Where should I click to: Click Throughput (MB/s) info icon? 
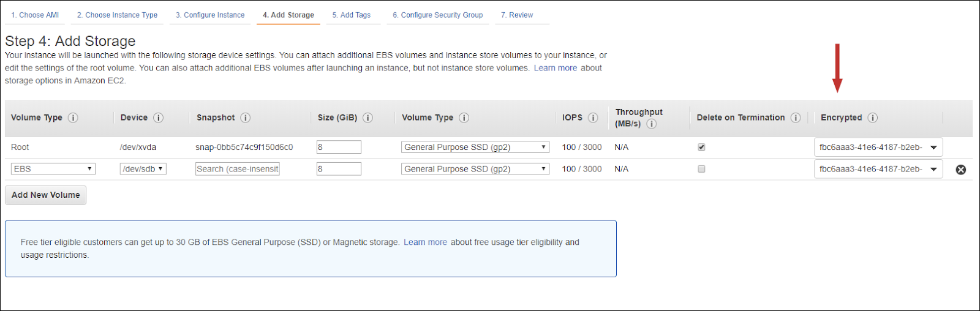(652, 124)
